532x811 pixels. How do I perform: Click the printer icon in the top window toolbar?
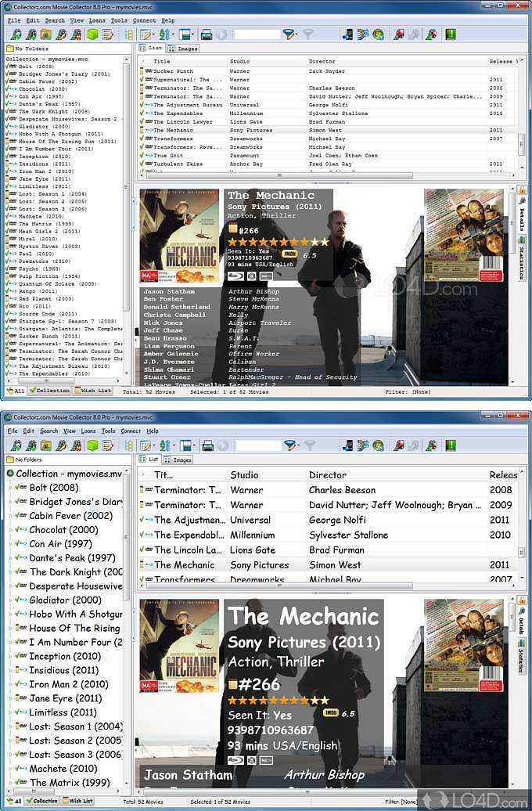pos(207,34)
